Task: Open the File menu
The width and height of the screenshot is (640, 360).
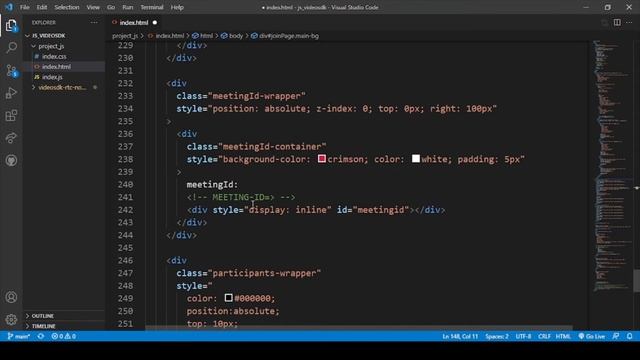Action: point(24,7)
